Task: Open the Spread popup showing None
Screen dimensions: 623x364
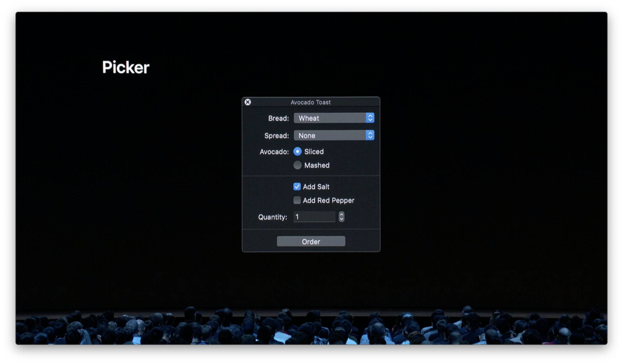Action: 334,135
